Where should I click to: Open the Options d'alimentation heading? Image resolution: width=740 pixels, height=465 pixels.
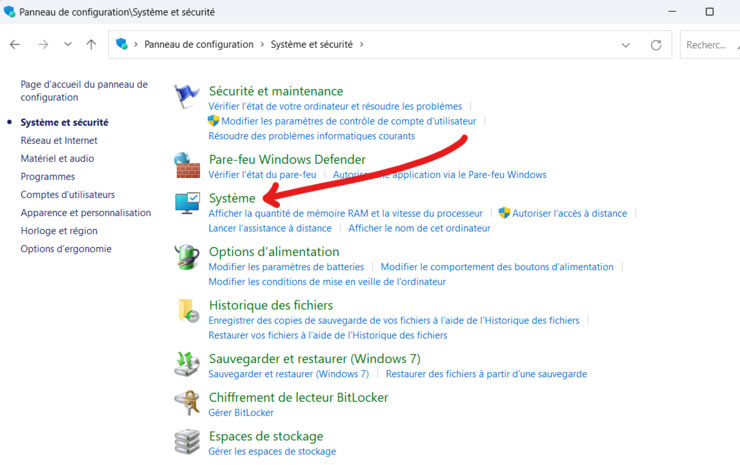coord(274,252)
